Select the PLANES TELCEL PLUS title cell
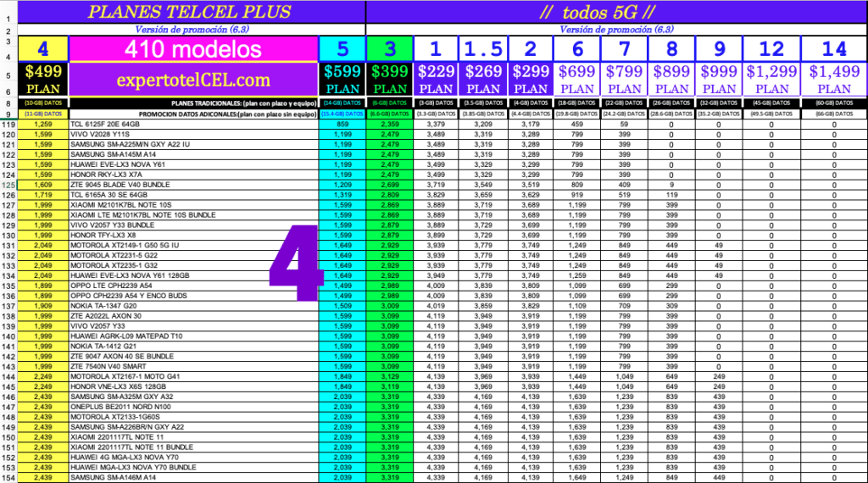 [189, 12]
